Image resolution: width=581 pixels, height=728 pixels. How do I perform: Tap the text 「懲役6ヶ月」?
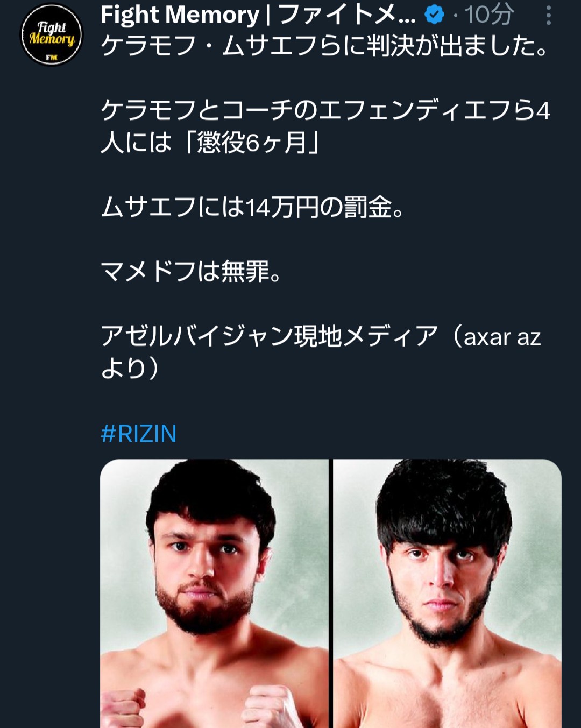point(252,143)
